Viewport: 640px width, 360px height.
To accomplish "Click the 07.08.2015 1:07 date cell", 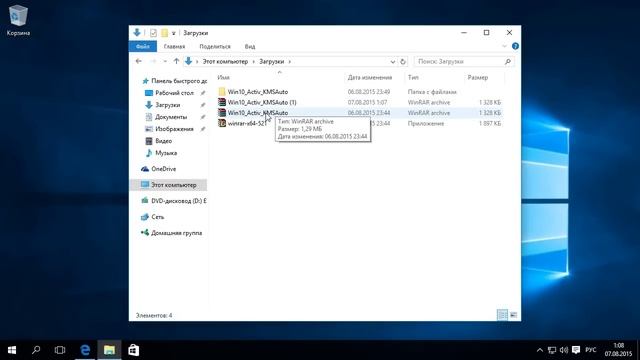I will click(367, 102).
